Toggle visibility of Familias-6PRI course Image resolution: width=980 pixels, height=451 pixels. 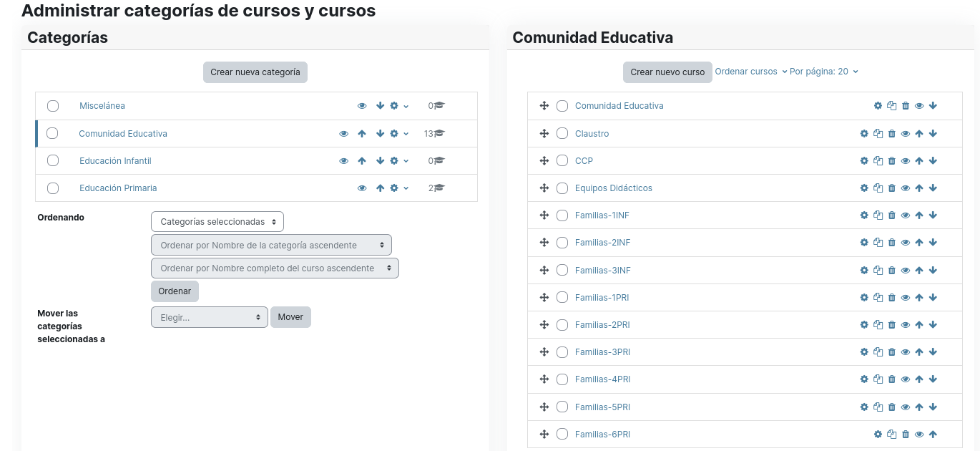(919, 435)
